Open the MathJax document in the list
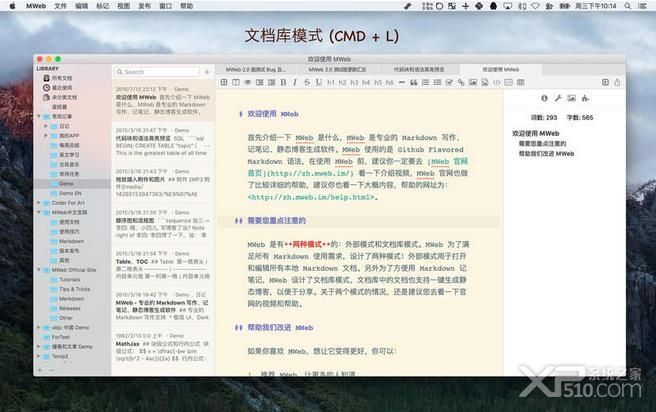The image size is (656, 412). (163, 347)
